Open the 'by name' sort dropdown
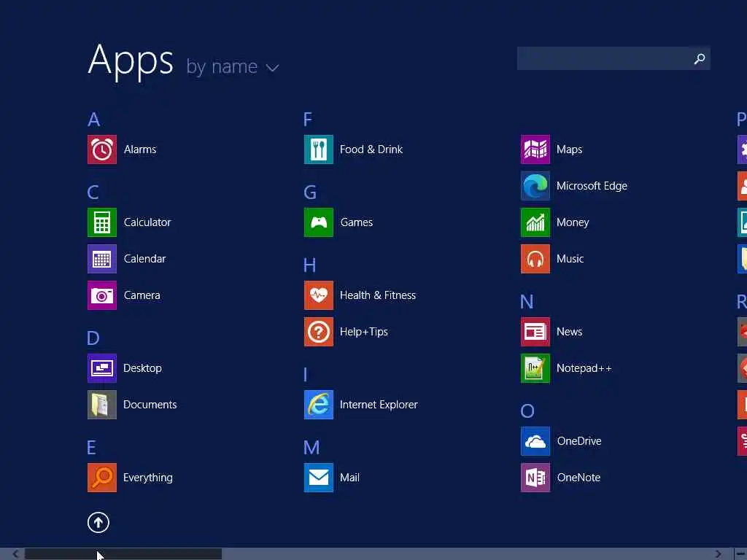Screen dimensions: 747x560 233,66
